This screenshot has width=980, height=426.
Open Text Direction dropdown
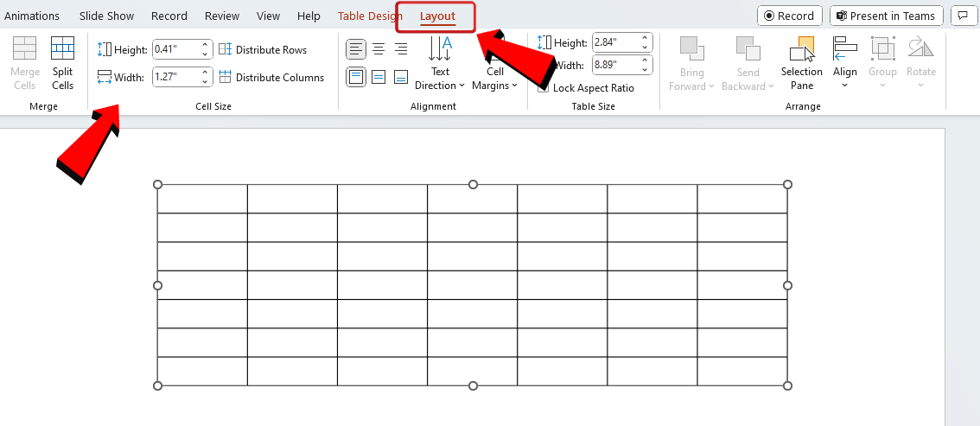click(440, 64)
